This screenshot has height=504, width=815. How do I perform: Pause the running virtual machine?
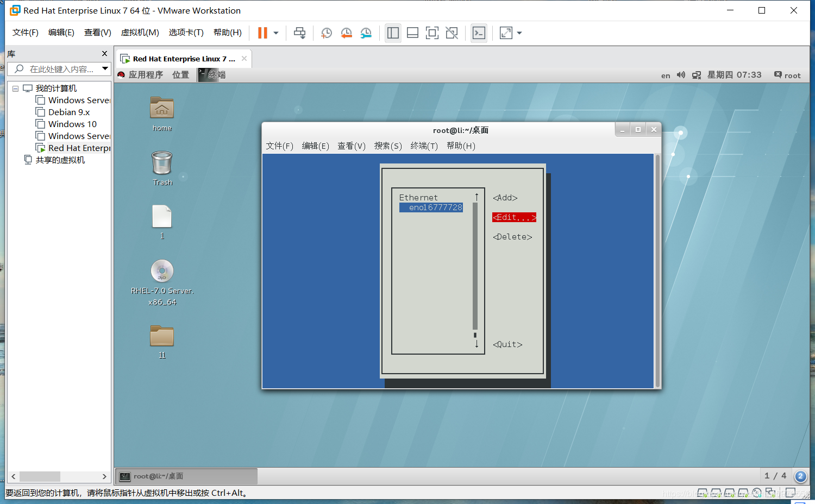[x=262, y=33]
